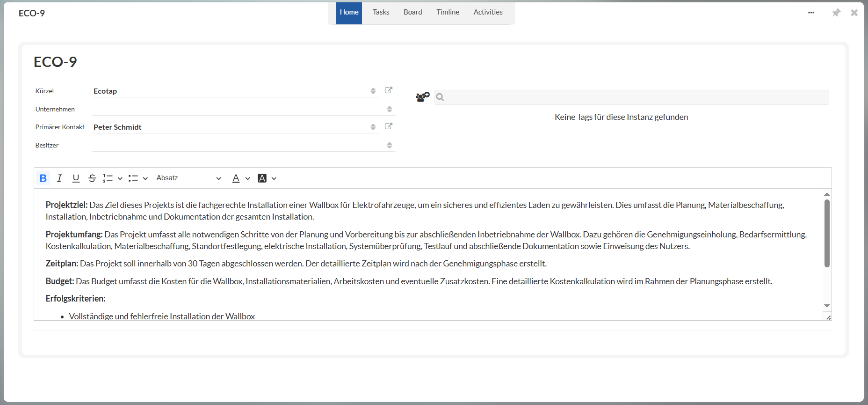This screenshot has height=405, width=868.
Task: Toggle bold formatting in editor toolbar
Action: pyautogui.click(x=43, y=178)
